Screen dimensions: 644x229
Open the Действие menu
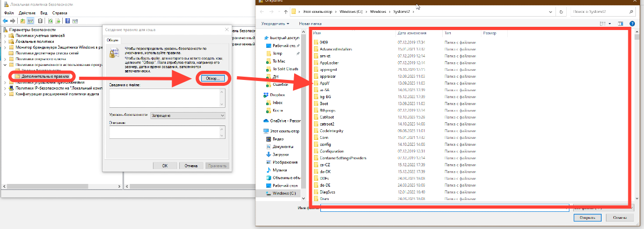tap(27, 12)
